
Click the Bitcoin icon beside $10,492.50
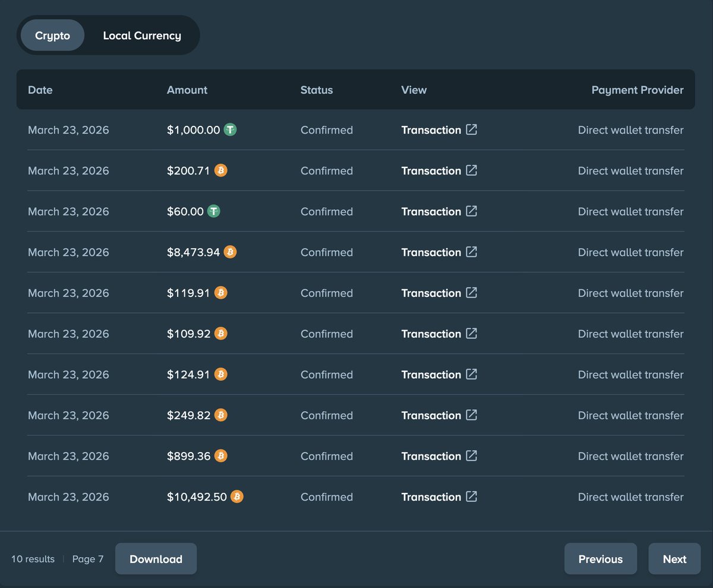point(236,497)
